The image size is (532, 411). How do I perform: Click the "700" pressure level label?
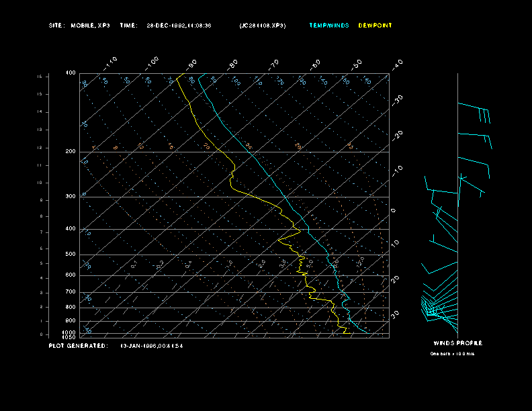pos(71,291)
